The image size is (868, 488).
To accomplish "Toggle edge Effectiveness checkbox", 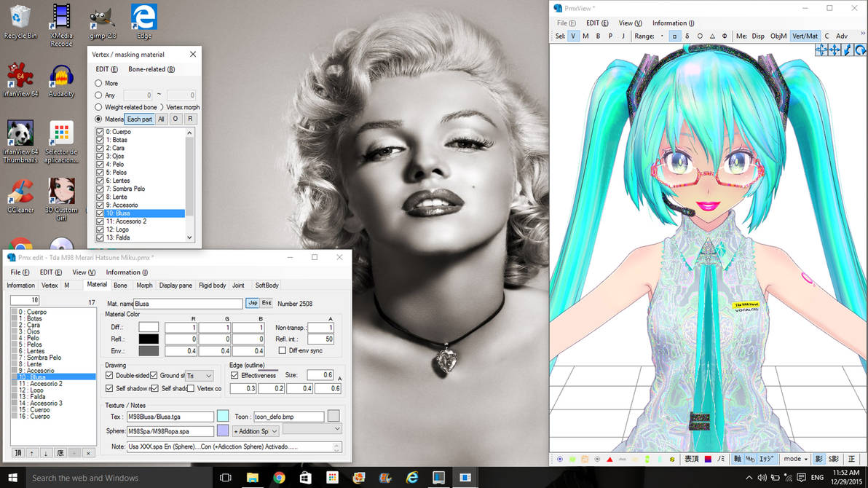I will click(234, 376).
